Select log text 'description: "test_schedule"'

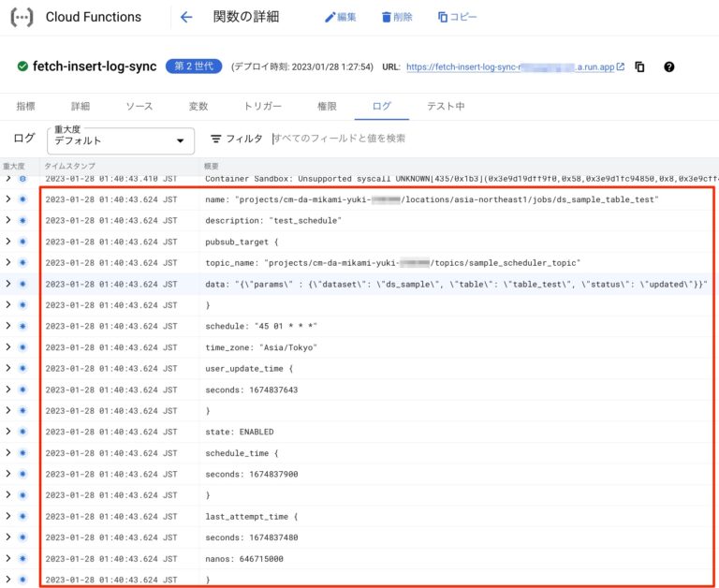(x=273, y=220)
